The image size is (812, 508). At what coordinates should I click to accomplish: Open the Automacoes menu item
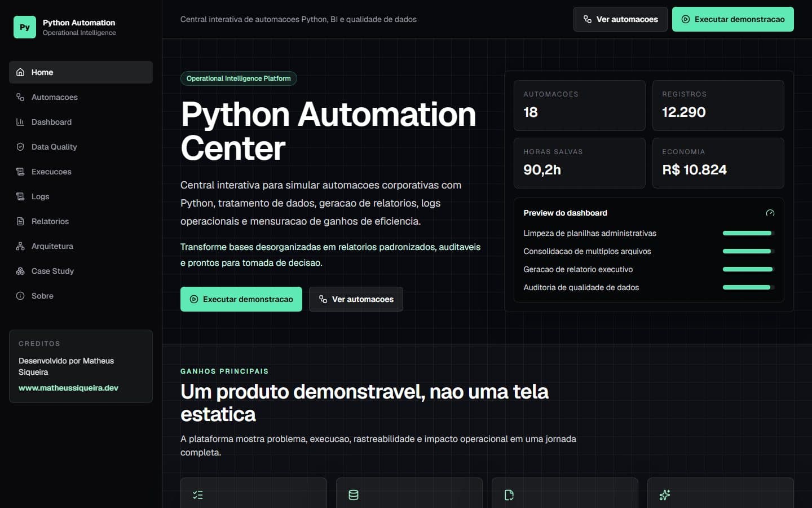[x=81, y=97]
